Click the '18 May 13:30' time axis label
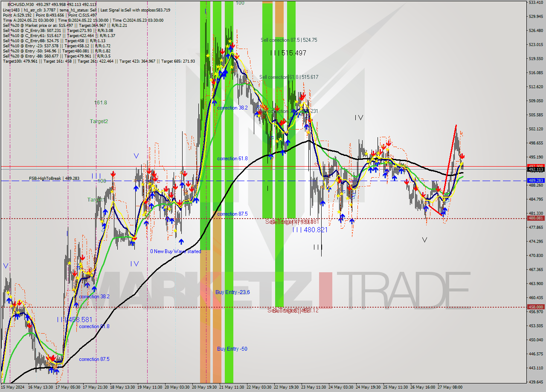The width and height of the screenshot is (546, 392). 123,387
